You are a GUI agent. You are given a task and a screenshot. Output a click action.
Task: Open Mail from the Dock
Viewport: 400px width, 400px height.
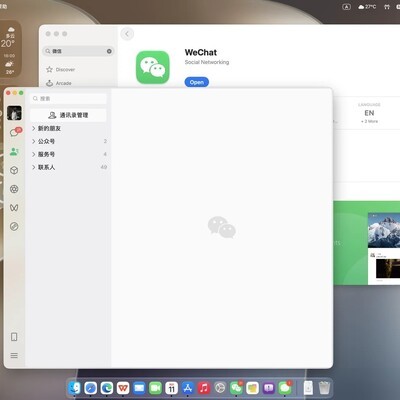click(139, 388)
